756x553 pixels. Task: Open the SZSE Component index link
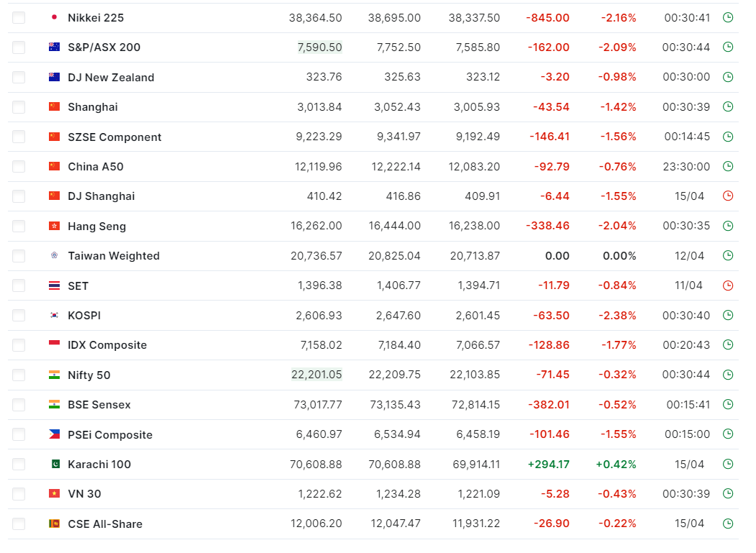pos(114,137)
